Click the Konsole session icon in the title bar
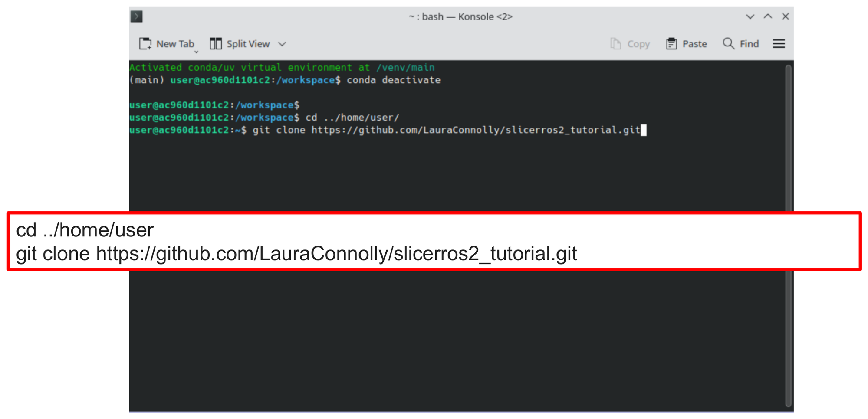Viewport: 868px width, 419px height. click(x=136, y=16)
